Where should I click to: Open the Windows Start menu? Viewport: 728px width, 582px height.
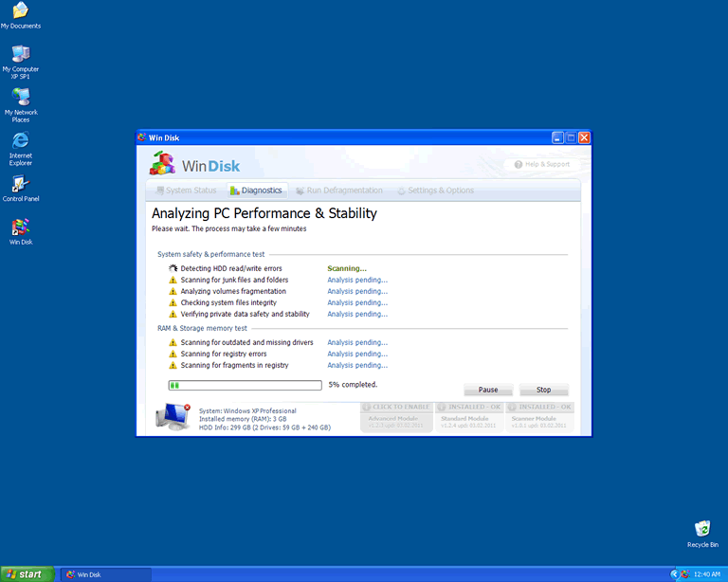click(27, 573)
